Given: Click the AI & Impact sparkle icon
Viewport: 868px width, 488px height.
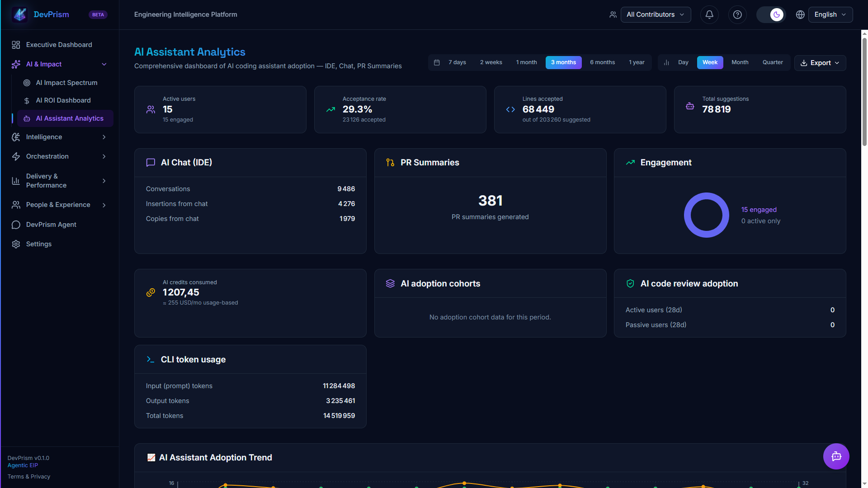Looking at the screenshot, I should pos(16,64).
